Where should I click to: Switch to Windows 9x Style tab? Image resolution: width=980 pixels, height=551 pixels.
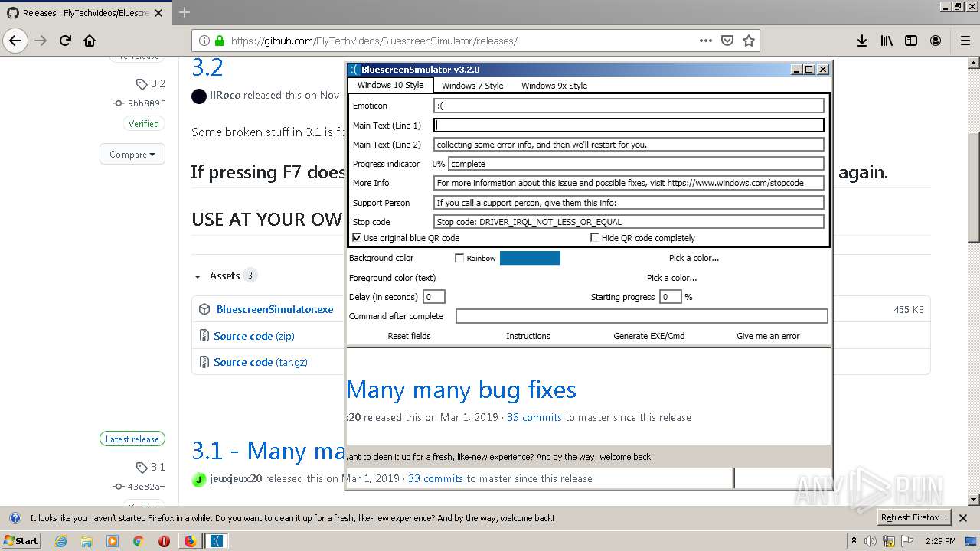[x=554, y=86]
